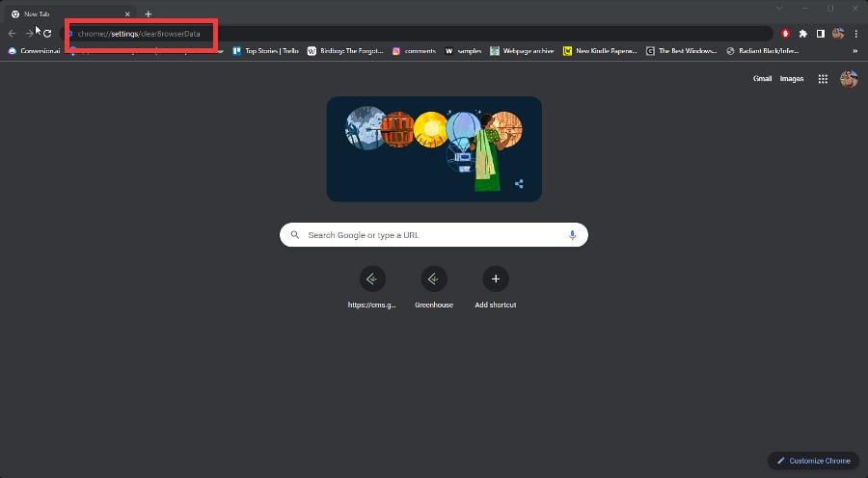Start voice search with microphone icon
Screen dimensions: 868x478
click(x=572, y=235)
